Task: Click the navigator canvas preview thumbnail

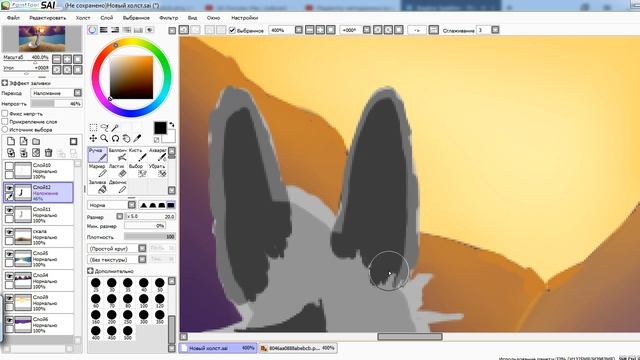Action: click(x=42, y=39)
